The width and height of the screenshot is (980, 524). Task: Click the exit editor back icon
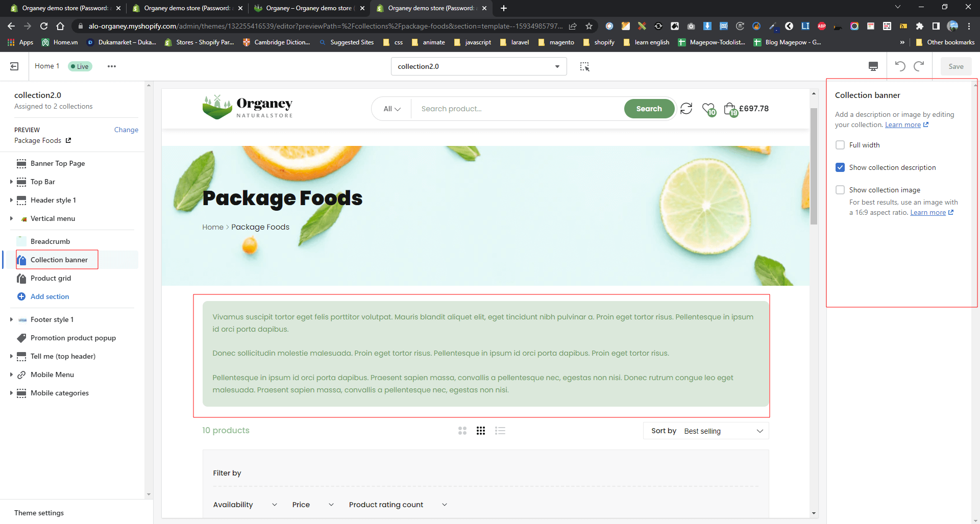tap(14, 66)
